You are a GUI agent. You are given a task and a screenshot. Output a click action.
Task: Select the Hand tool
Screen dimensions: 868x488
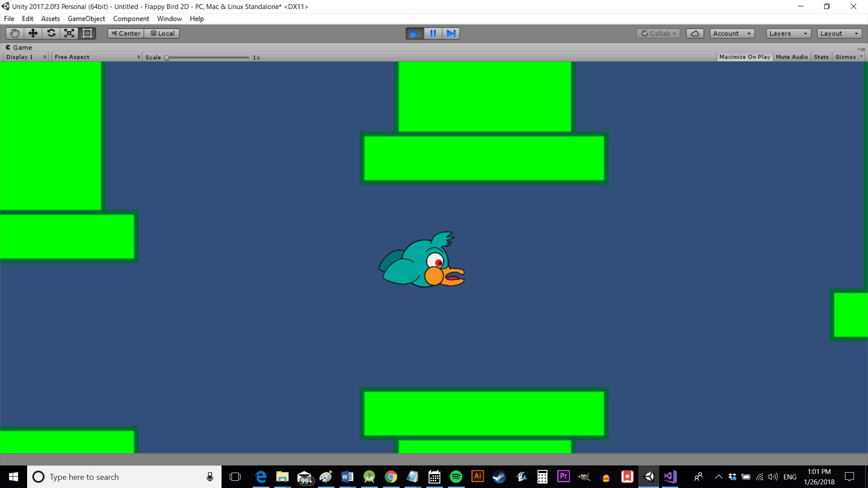15,33
